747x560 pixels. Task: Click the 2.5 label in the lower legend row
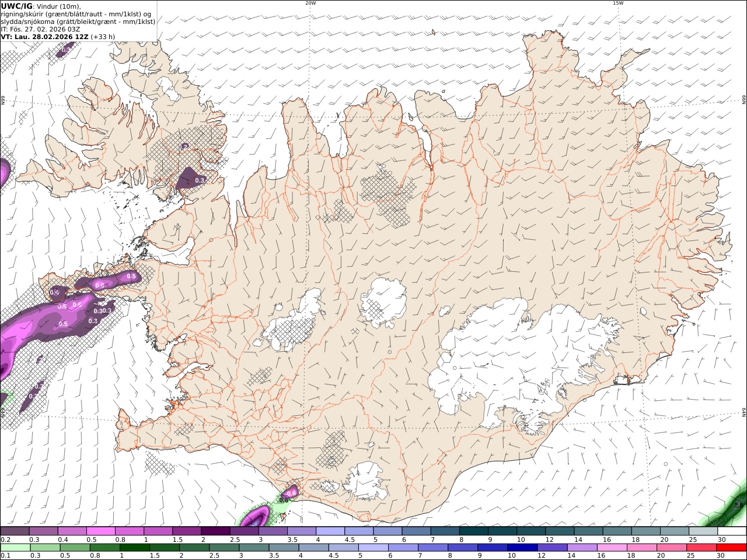click(214, 555)
